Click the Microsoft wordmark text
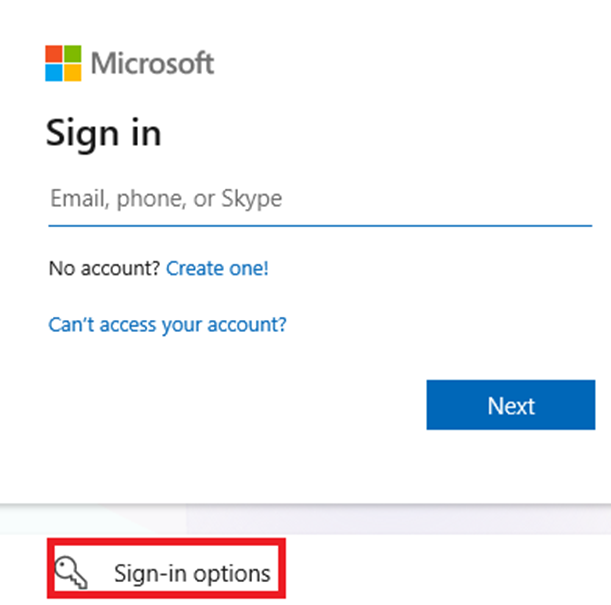Screen dimensions: 611x605 pyautogui.click(x=152, y=64)
